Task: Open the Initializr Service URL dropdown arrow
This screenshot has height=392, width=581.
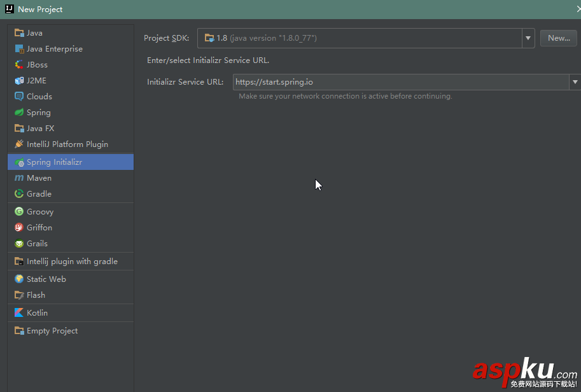Action: click(575, 82)
